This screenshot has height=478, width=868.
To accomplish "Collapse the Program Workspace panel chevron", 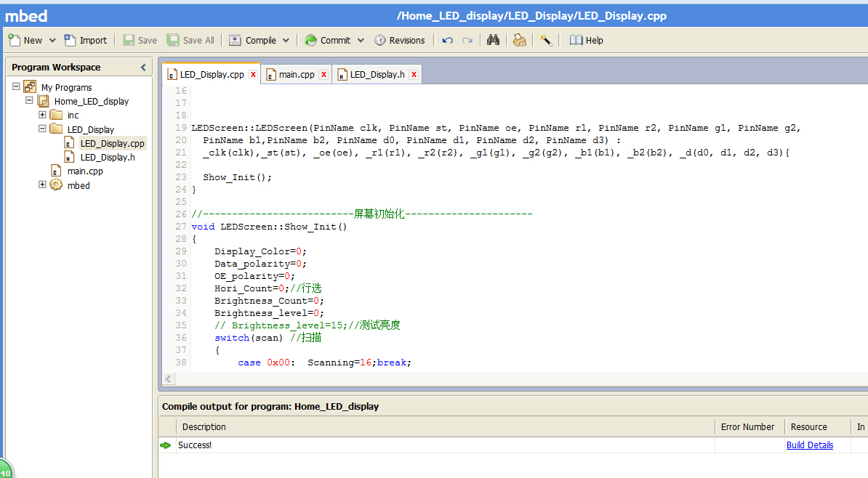I will coord(143,67).
